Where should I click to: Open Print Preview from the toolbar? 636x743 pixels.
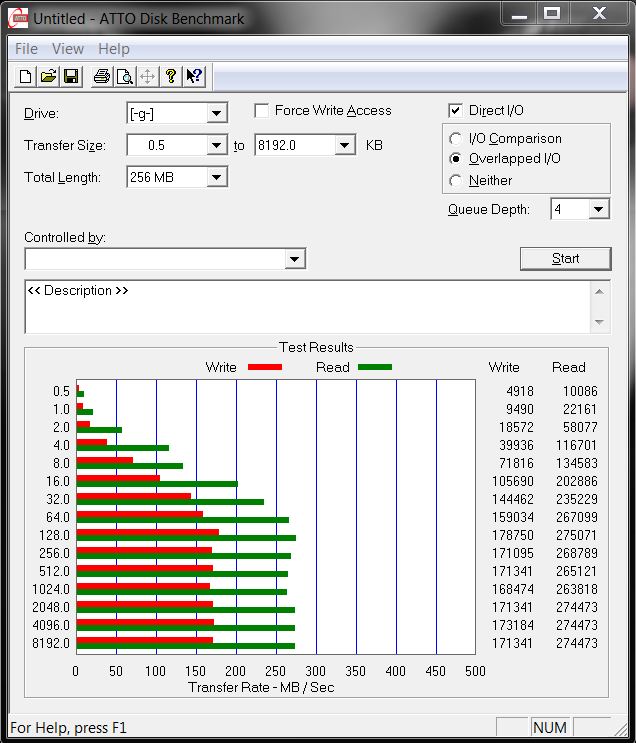[124, 77]
